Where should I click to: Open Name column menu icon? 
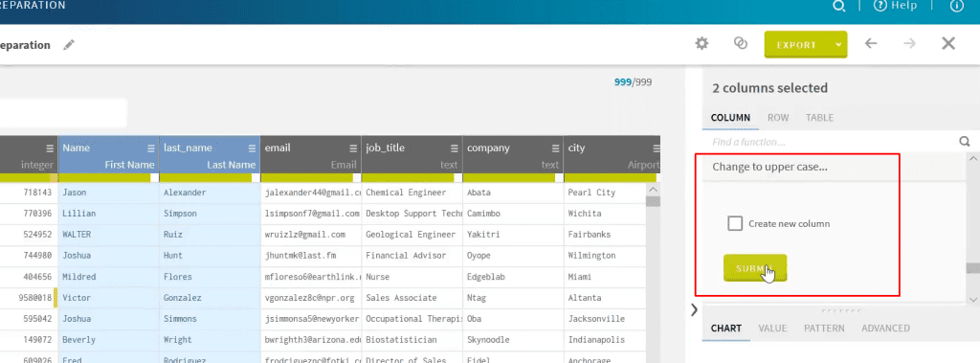tap(150, 148)
